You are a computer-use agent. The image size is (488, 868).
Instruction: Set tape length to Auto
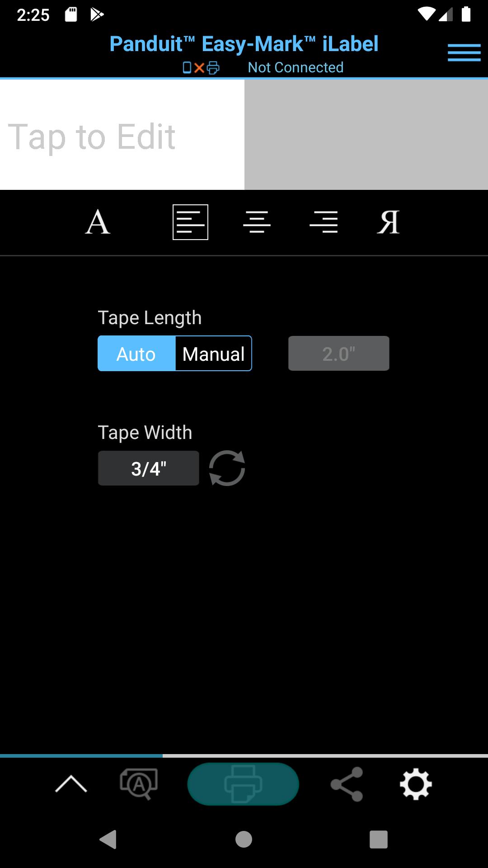(x=136, y=354)
